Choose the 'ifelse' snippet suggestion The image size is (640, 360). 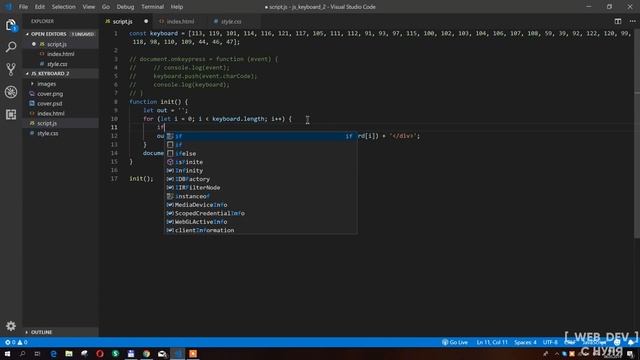click(x=261, y=153)
